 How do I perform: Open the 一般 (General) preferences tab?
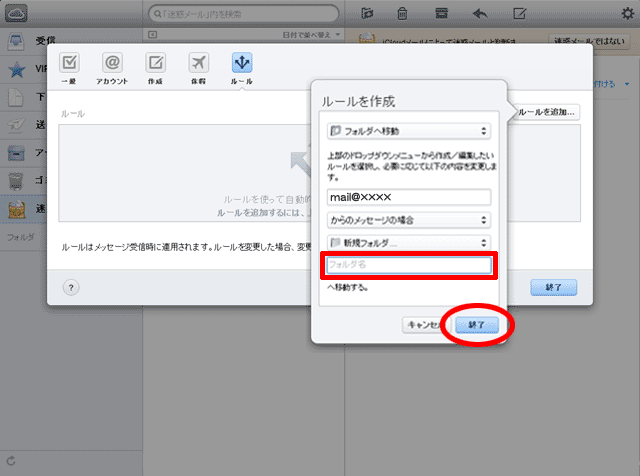(x=71, y=67)
